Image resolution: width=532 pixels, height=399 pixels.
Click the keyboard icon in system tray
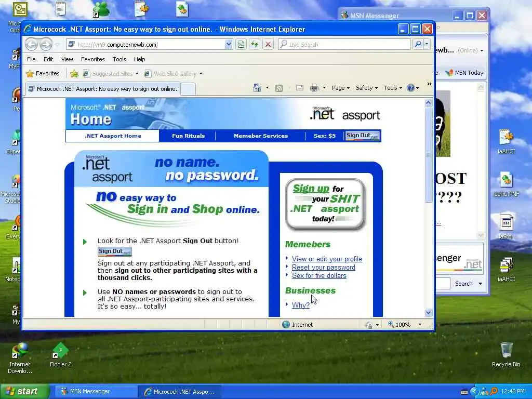(x=464, y=392)
